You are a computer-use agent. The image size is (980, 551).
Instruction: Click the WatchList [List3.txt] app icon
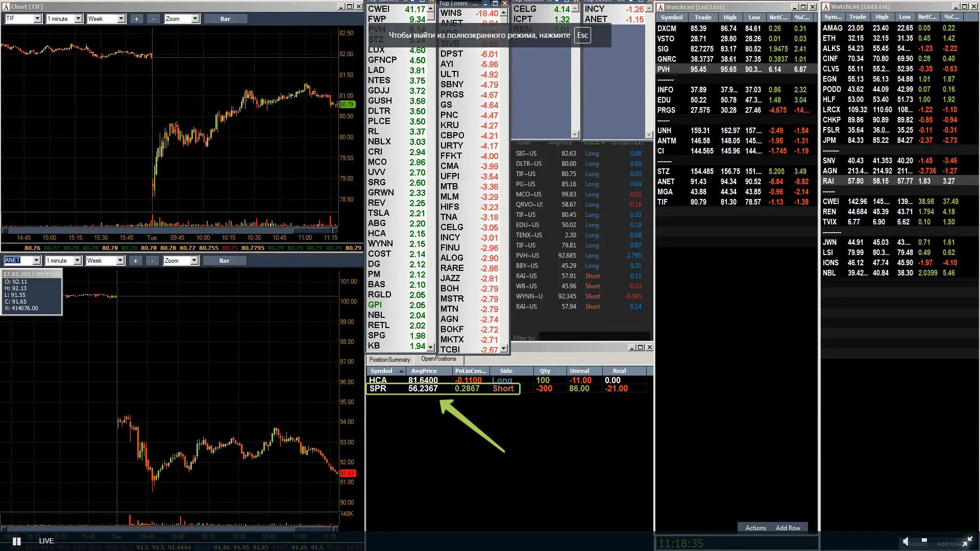[660, 7]
